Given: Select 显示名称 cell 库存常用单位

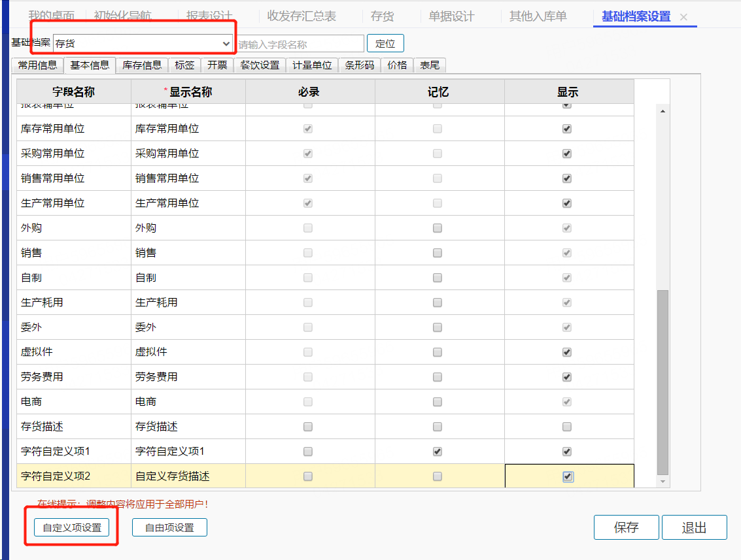Looking at the screenshot, I should (x=188, y=129).
